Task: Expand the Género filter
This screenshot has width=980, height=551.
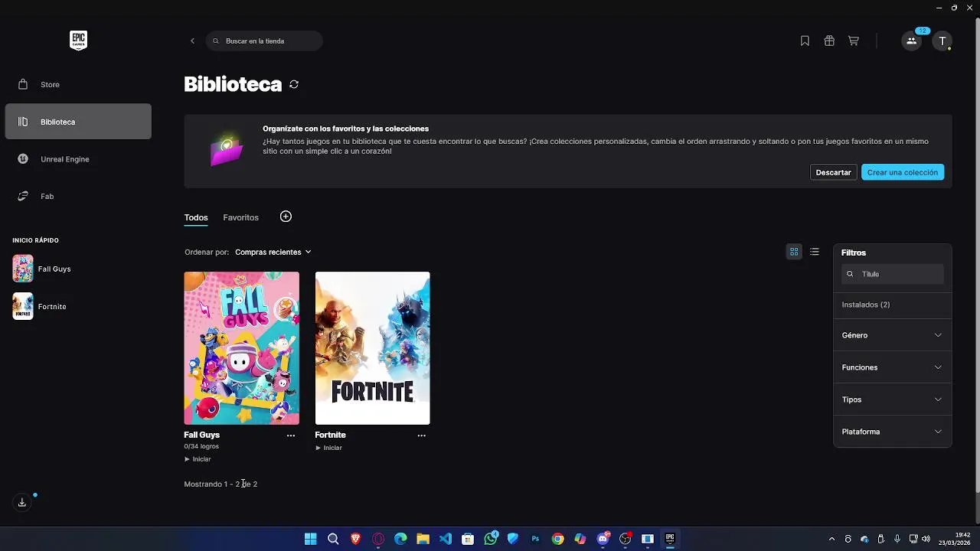Action: (x=892, y=335)
